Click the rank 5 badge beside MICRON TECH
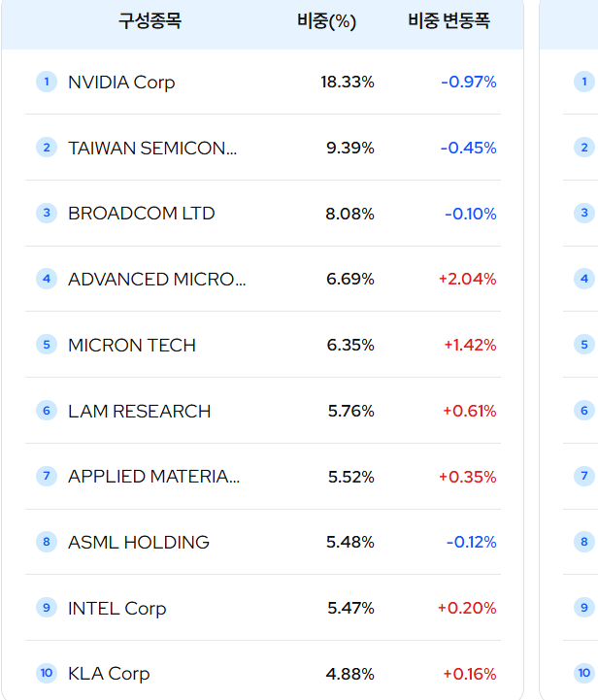Image resolution: width=598 pixels, height=700 pixels. (46, 345)
